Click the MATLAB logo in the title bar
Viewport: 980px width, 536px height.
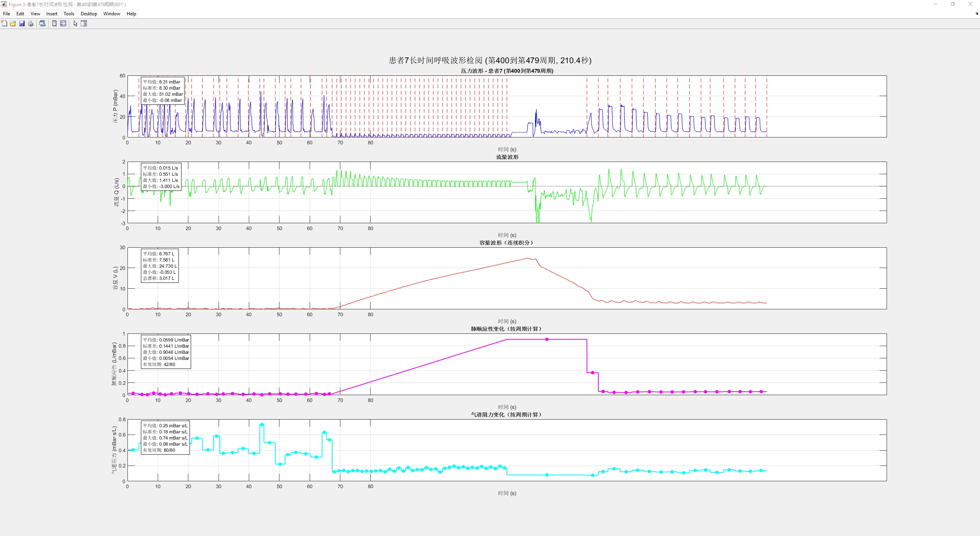tap(4, 4)
